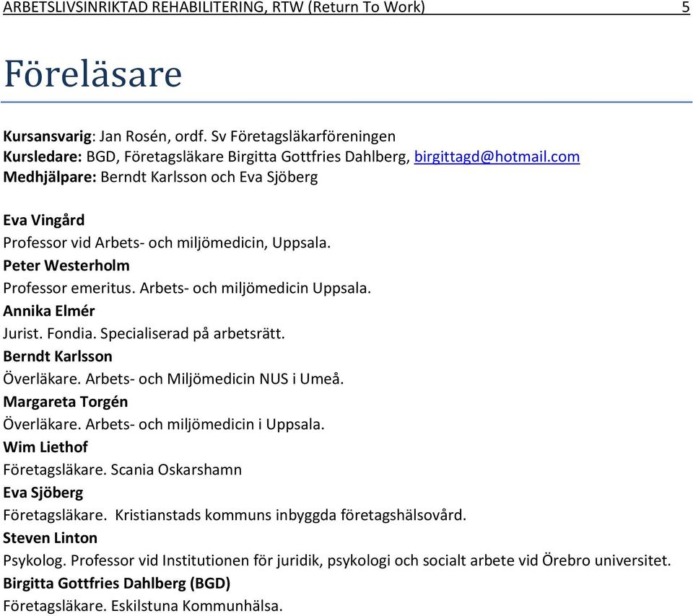Click 'Jurist. Fondia. Specialiserad på arbetsrätt.'
Viewport: 693px width, 616px height.
144,333
